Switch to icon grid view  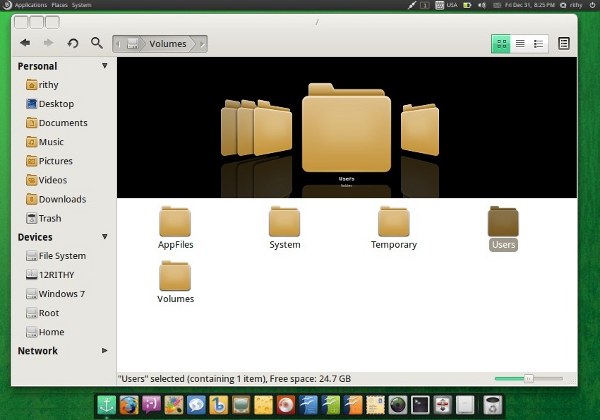coord(501,44)
